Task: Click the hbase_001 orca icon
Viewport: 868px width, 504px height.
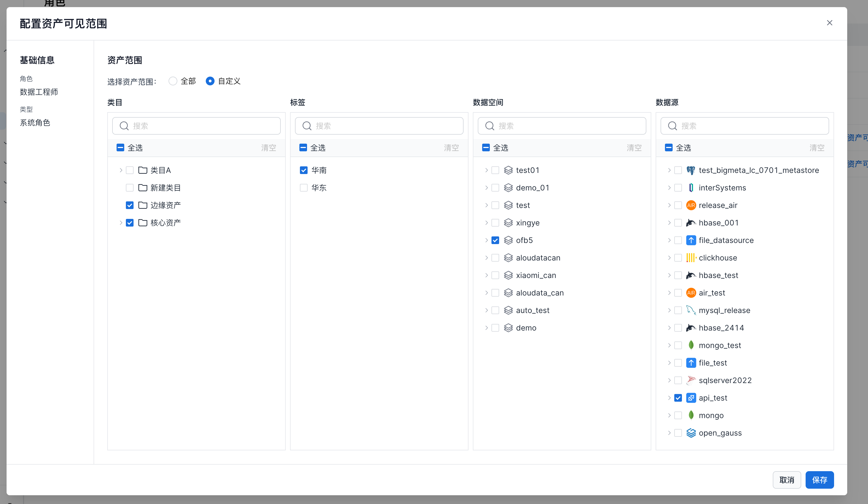Action: coord(691,223)
